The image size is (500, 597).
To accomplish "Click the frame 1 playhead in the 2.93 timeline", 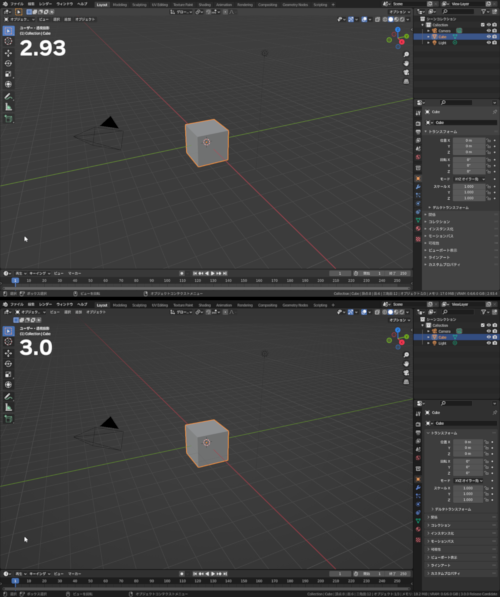I will point(15,281).
